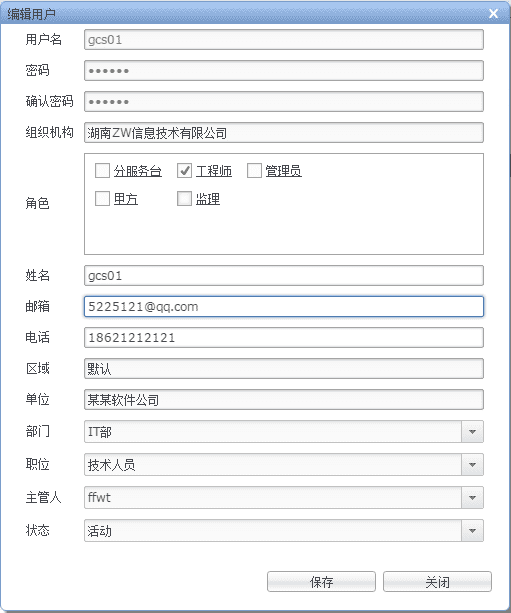Expand the 部门 dropdown arrow
The image size is (511, 613).
tap(472, 432)
